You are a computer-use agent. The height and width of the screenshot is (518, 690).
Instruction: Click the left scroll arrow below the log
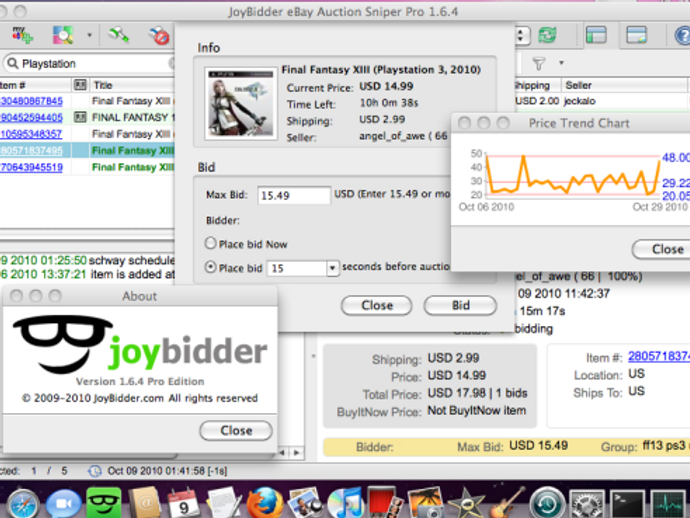point(282,452)
